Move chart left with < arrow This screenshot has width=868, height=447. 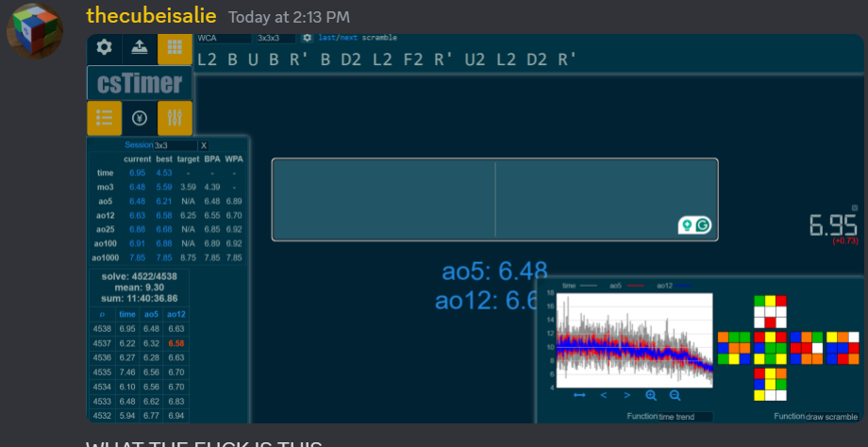click(x=604, y=395)
